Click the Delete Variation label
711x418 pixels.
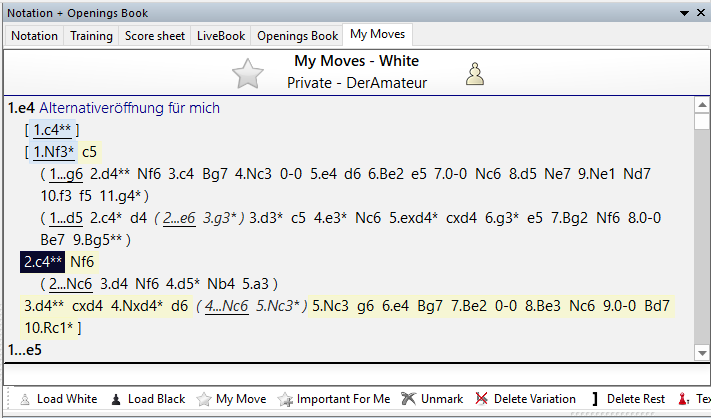point(535,399)
